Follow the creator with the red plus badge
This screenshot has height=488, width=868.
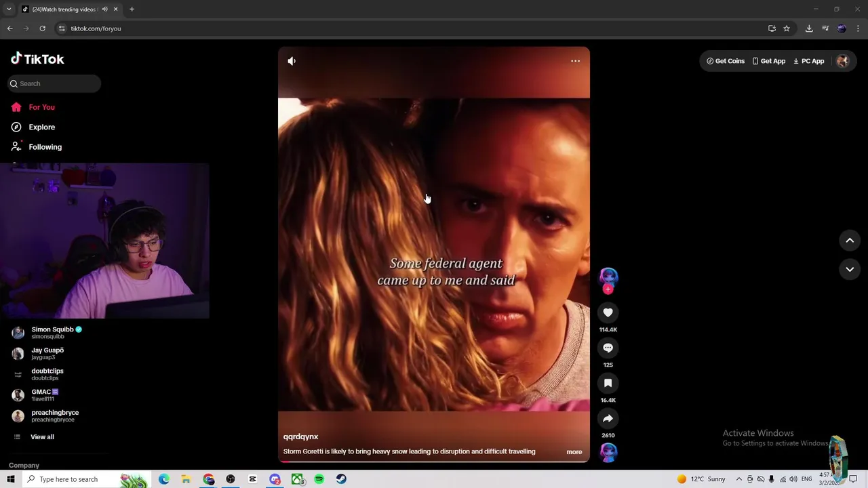point(608,289)
